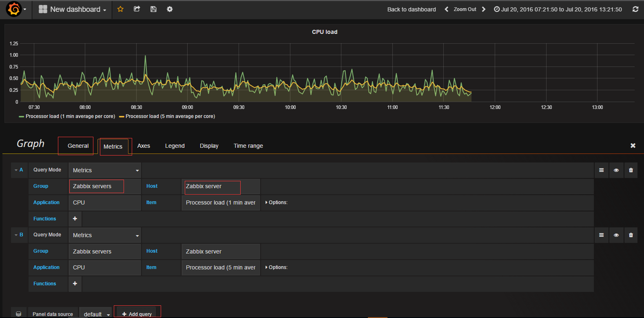Edit Item field of query B
644x318 pixels.
coord(221,267)
